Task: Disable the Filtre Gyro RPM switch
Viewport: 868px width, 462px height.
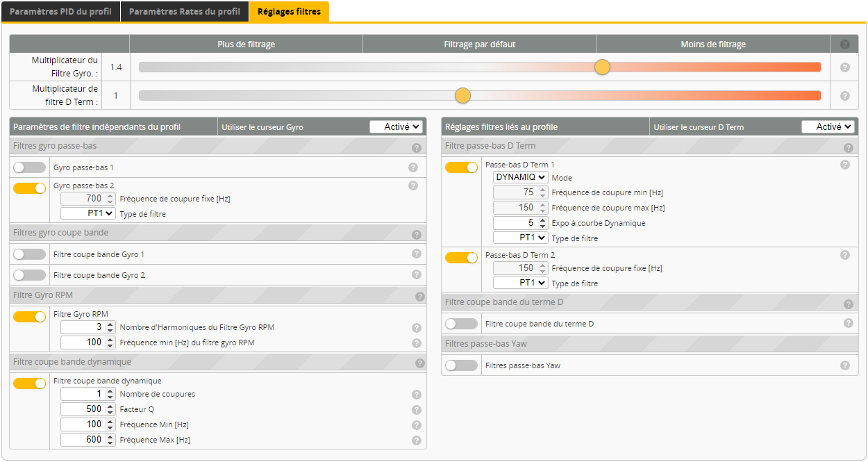Action: coord(29,317)
